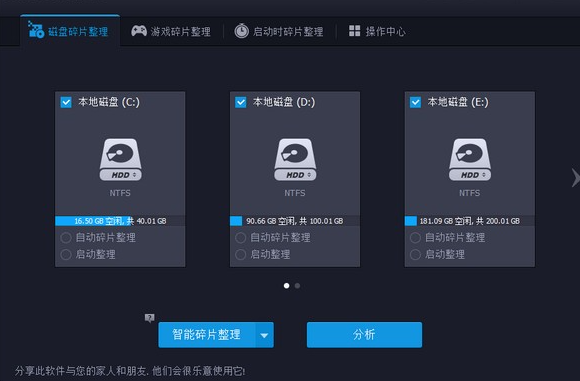This screenshot has width=580, height=381.
Task: Uncheck the 本地磁盘 (C:) checkbox
Action: pos(66,102)
